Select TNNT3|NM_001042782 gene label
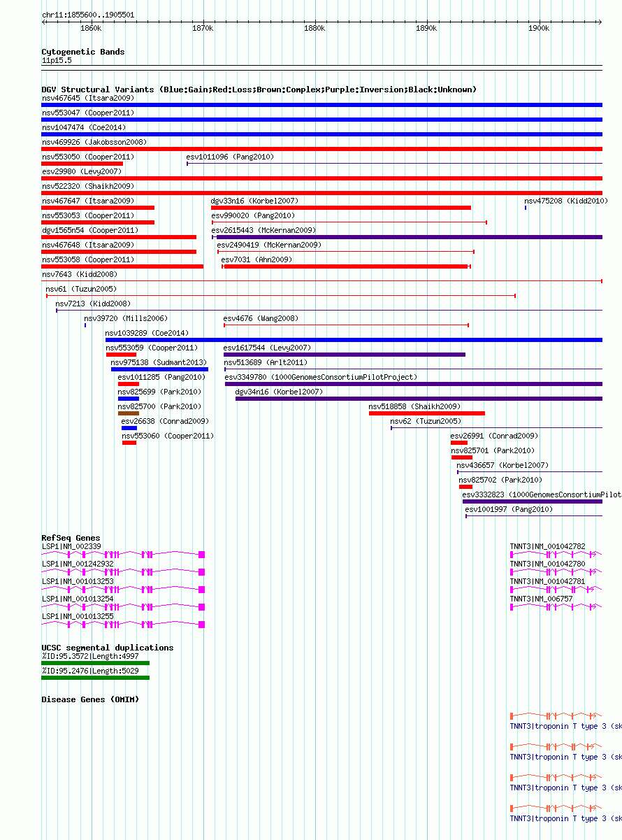 [x=548, y=546]
